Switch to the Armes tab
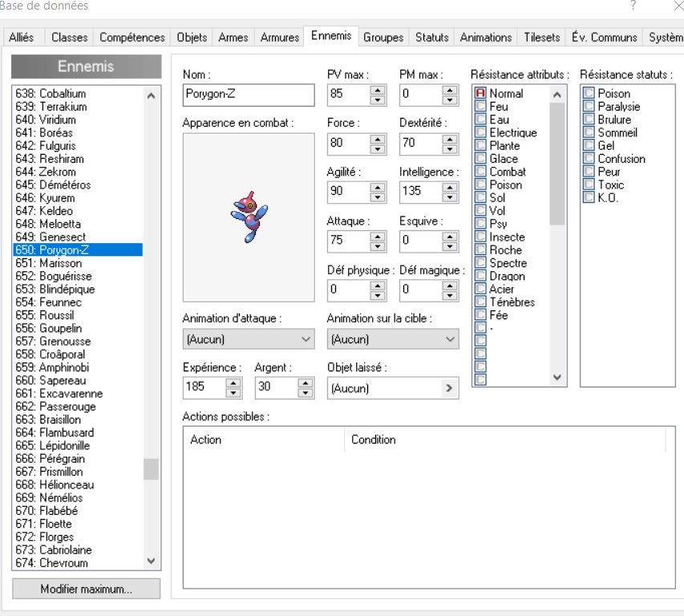Image resolution: width=684 pixels, height=616 pixels. tap(233, 37)
